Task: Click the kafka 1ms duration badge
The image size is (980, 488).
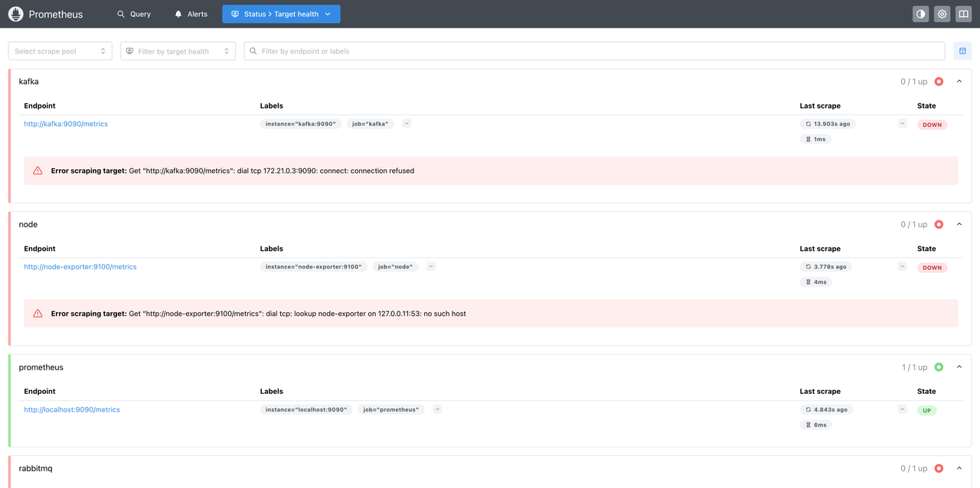Action: [815, 139]
